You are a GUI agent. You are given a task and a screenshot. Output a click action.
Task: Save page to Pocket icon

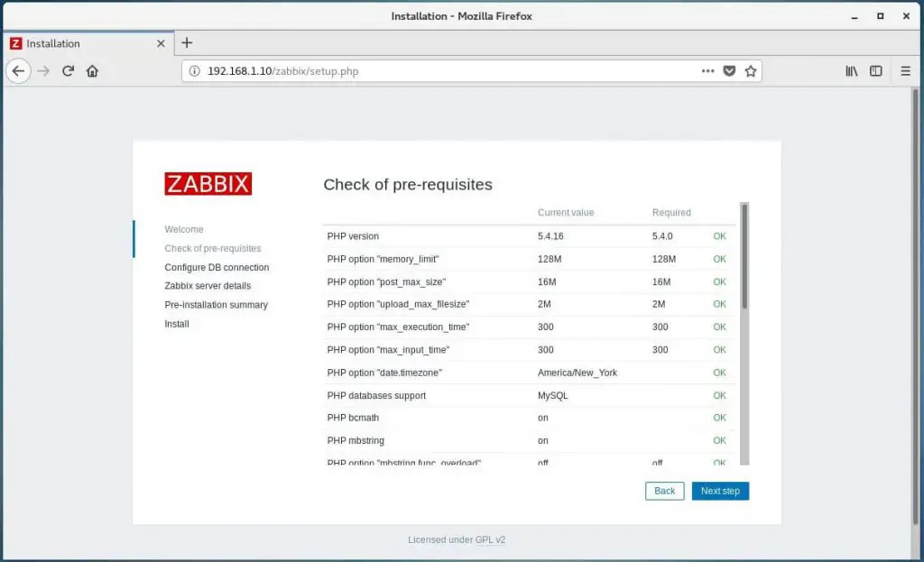coord(729,71)
